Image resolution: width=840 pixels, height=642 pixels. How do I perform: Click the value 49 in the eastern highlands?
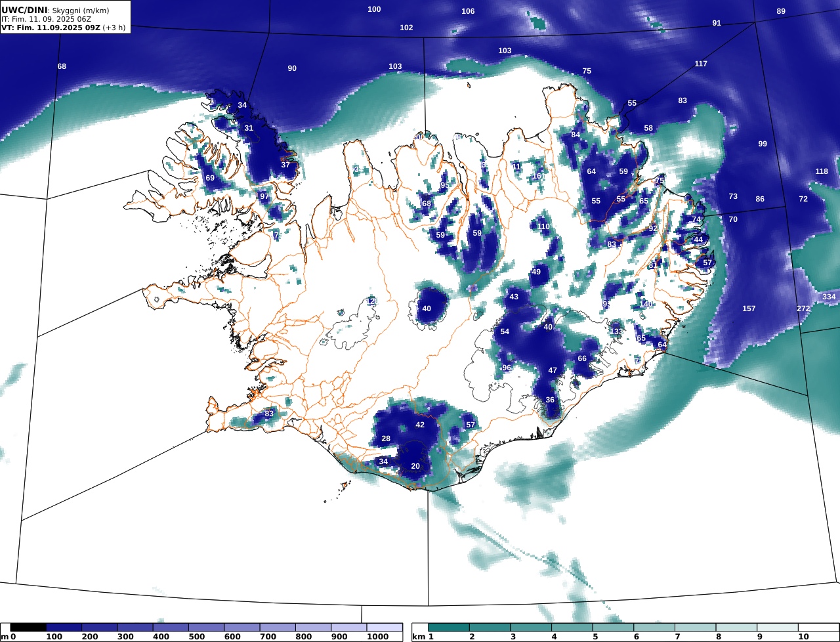pos(536,272)
